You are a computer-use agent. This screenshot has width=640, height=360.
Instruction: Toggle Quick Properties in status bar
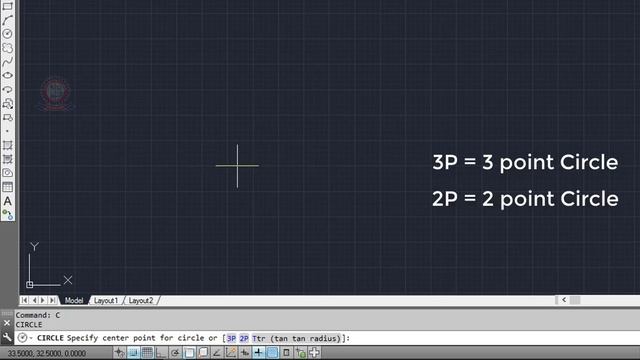(286, 352)
